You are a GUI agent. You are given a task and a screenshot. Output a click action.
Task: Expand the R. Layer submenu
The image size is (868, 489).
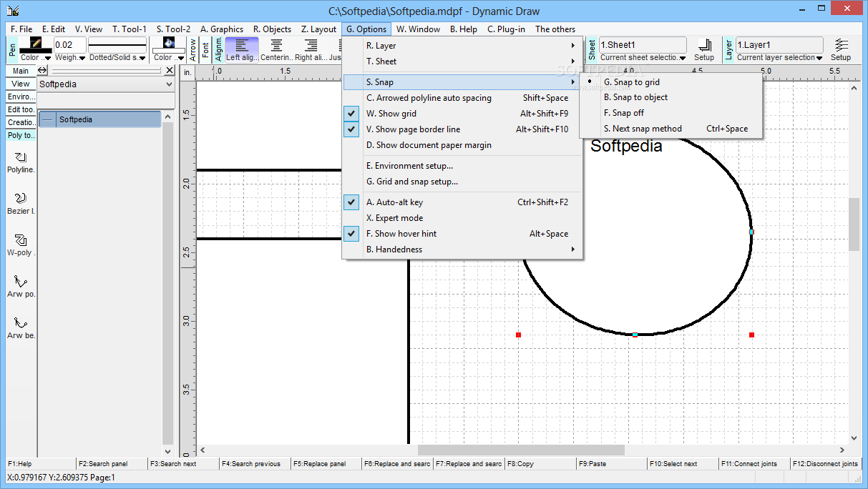coord(463,46)
